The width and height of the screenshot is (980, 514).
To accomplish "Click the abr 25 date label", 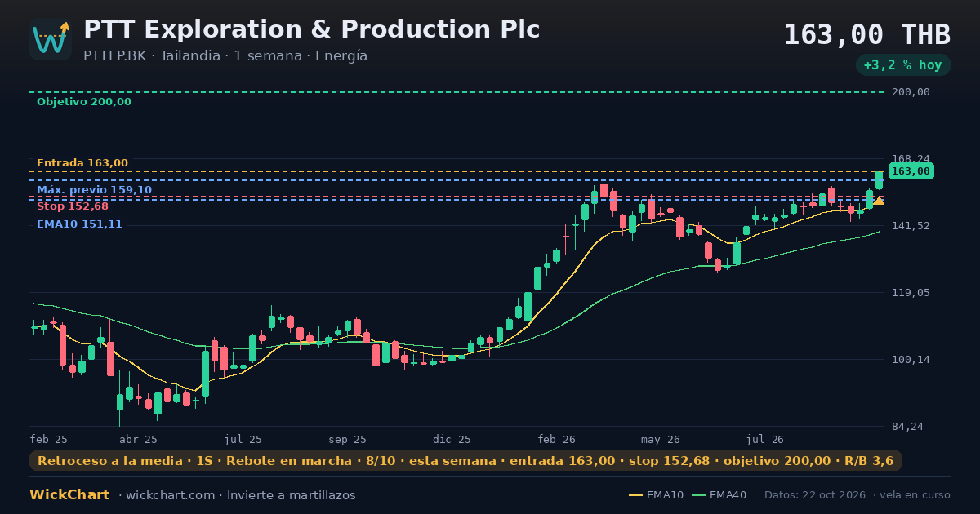I will [139, 440].
